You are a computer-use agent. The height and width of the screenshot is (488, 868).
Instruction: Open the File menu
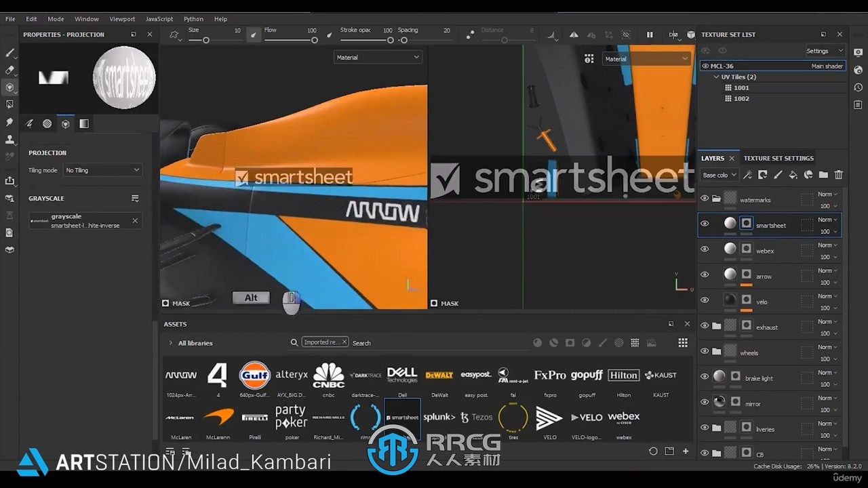(x=10, y=19)
